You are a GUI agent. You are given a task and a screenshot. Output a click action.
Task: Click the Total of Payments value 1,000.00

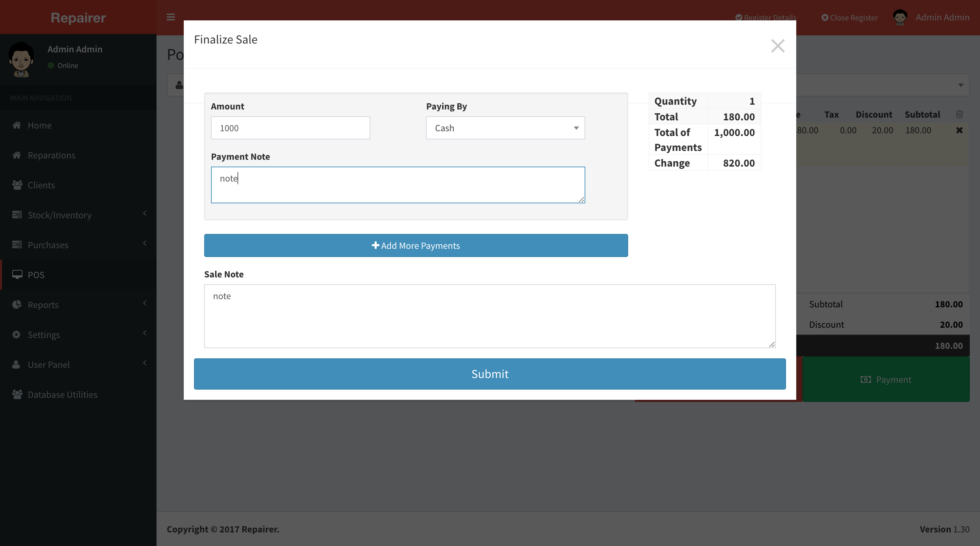coord(734,132)
